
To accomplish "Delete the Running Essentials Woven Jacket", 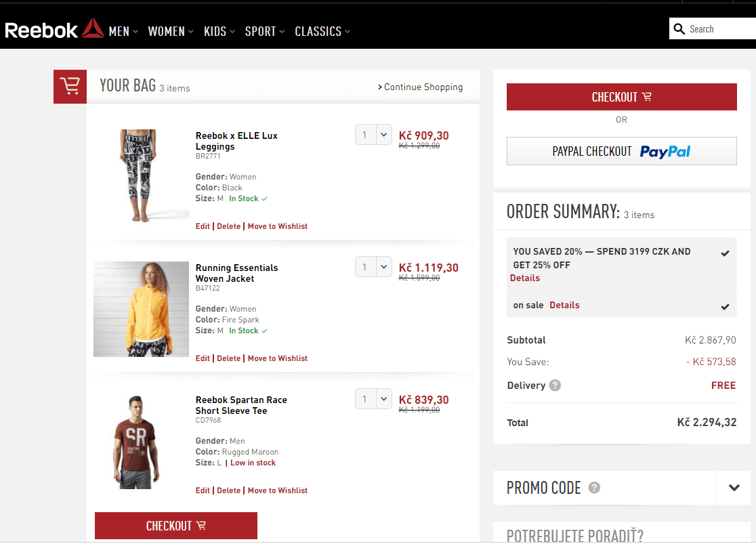I will [228, 358].
